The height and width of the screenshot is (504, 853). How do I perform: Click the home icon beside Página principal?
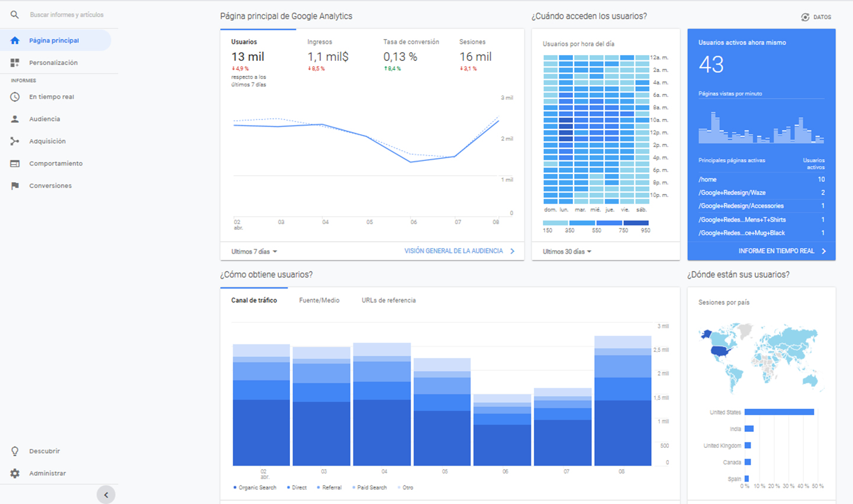click(15, 40)
